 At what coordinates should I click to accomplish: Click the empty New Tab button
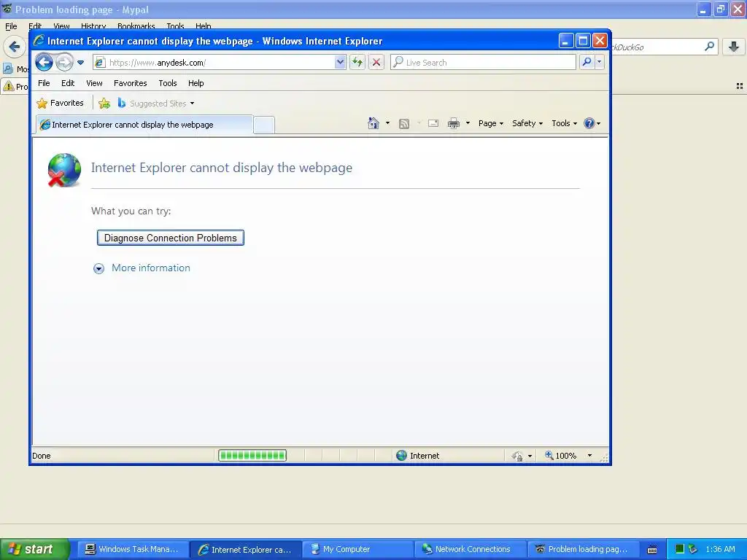[264, 125]
